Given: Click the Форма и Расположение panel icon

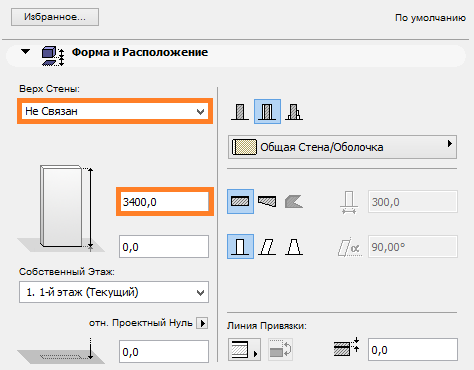Looking at the screenshot, I should [x=53, y=56].
